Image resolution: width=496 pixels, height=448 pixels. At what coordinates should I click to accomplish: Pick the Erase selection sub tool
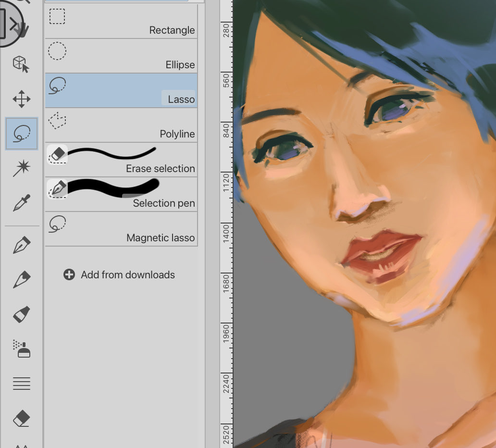[x=121, y=160]
